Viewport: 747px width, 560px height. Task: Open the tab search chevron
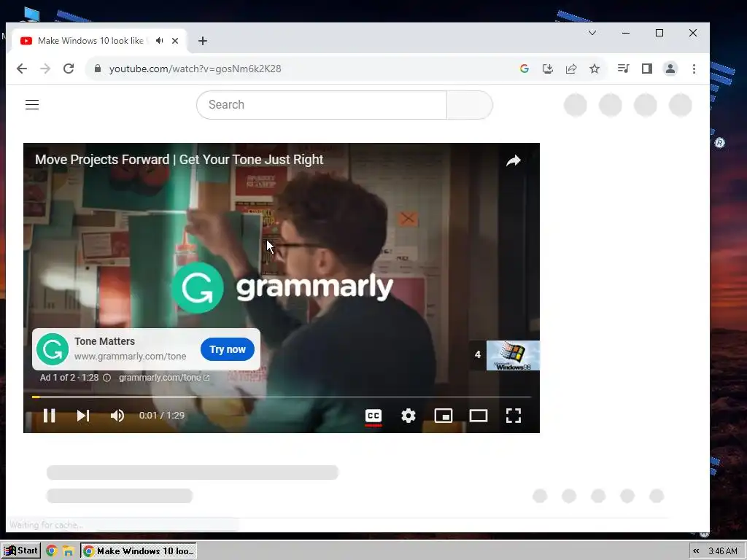(x=592, y=33)
